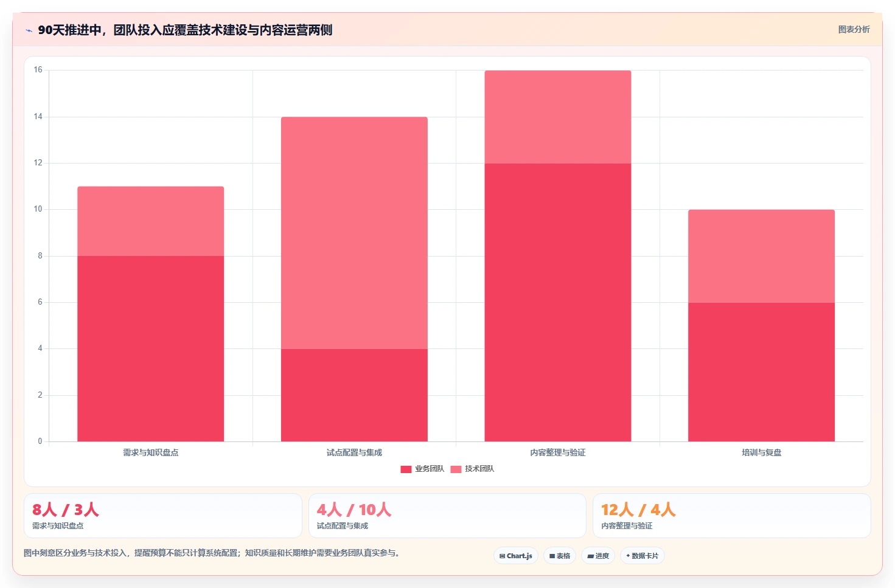Click the y-axis value 16
The width and height of the screenshot is (895, 588).
pyautogui.click(x=38, y=70)
